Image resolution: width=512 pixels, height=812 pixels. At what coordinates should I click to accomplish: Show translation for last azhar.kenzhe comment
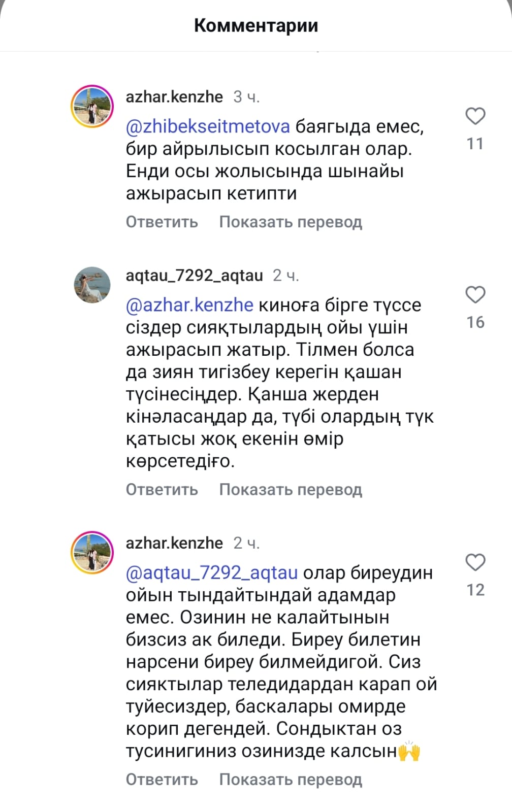[291, 780]
